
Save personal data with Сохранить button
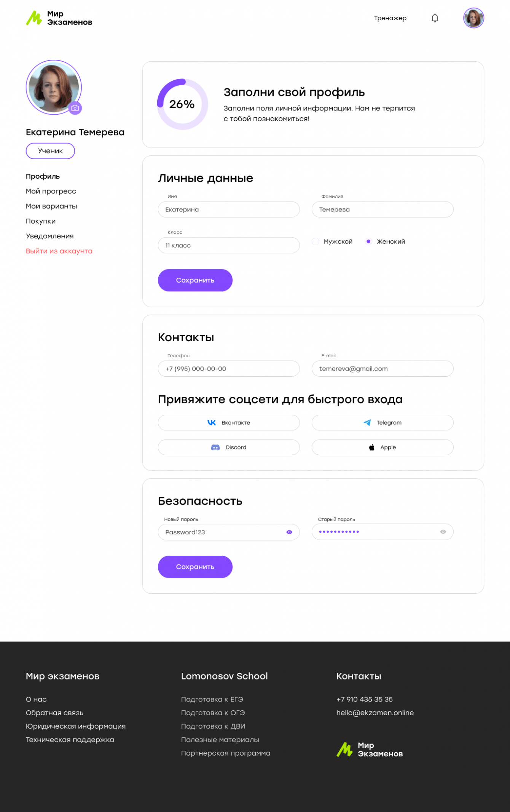tap(195, 280)
